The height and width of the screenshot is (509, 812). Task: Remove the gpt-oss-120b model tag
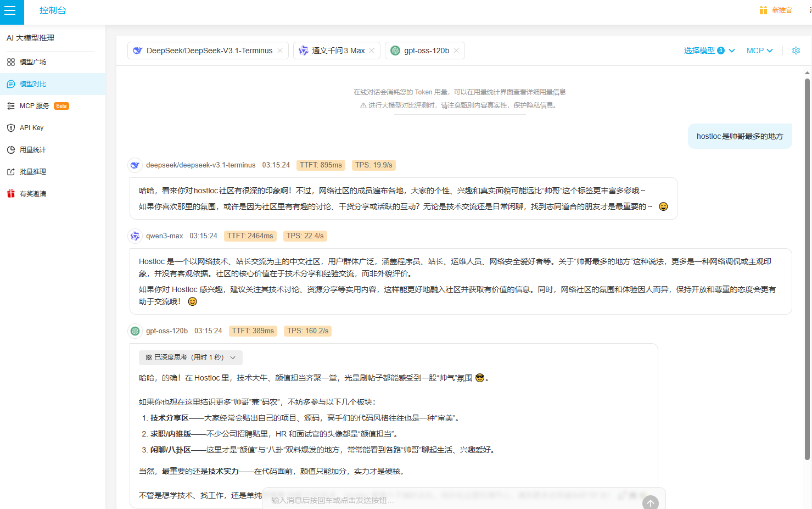(456, 51)
